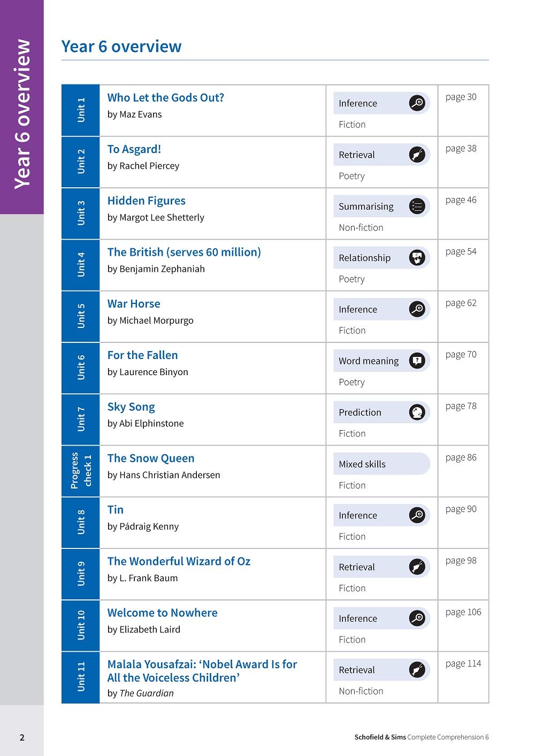The image size is (535, 756).
Task: Open the Who Let the Gods Out? title
Action: click(x=165, y=98)
